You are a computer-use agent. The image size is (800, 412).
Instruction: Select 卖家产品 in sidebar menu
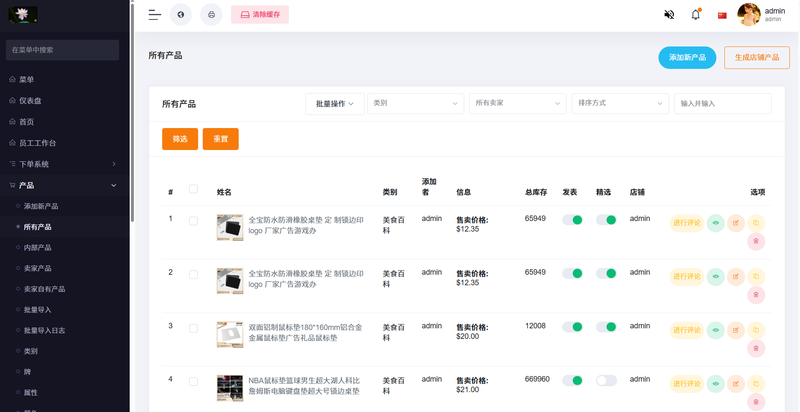[x=38, y=268]
